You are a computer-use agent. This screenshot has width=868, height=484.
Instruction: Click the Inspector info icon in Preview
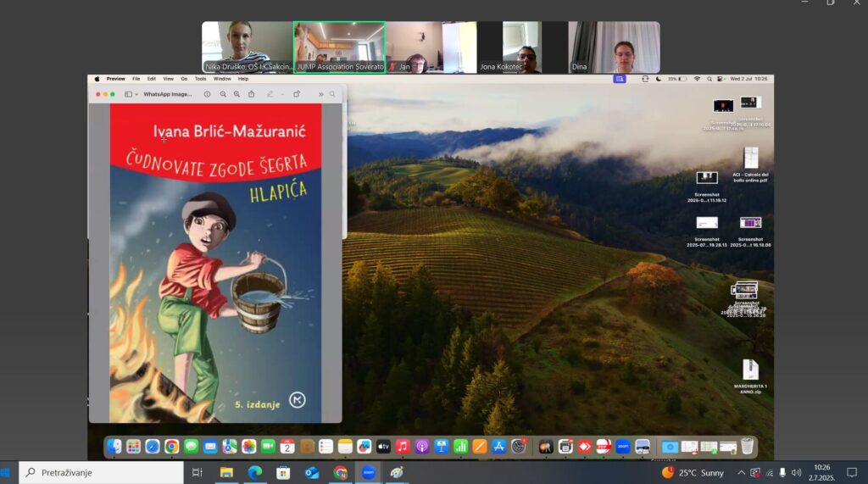click(x=207, y=94)
